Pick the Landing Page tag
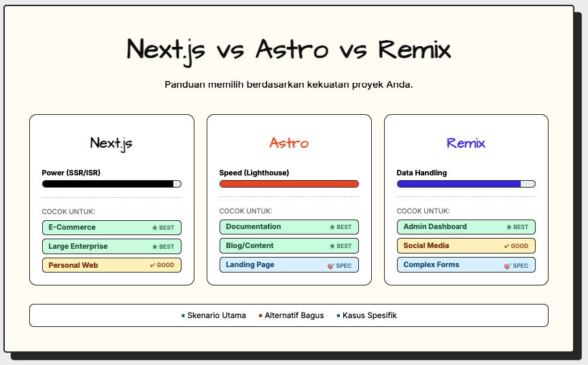588x365 pixels. [x=289, y=265]
